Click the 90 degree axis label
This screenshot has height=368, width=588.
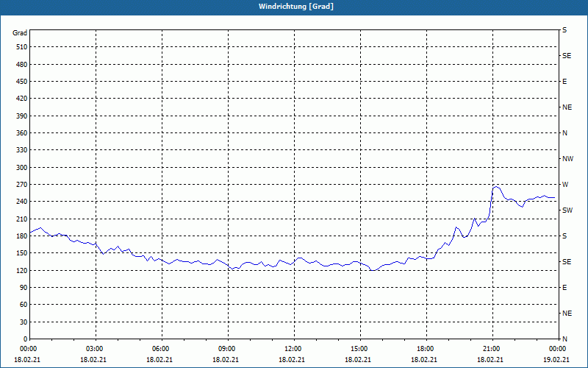(x=24, y=288)
